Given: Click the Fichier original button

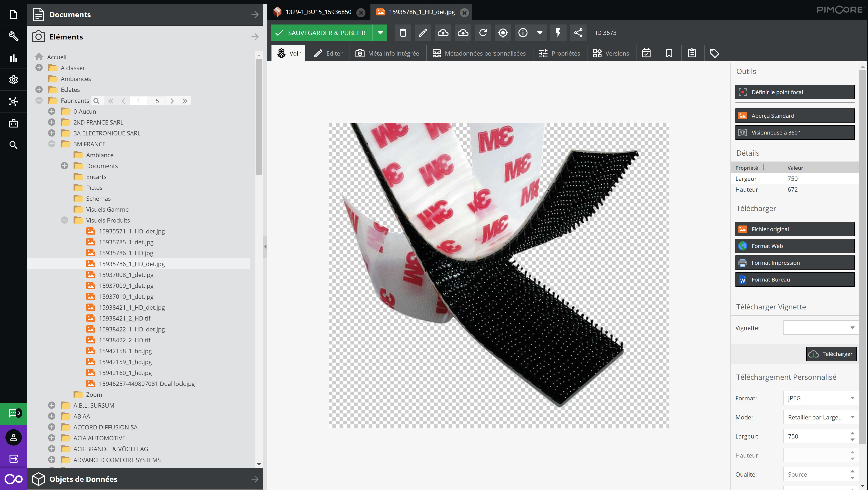Looking at the screenshot, I should 794,229.
